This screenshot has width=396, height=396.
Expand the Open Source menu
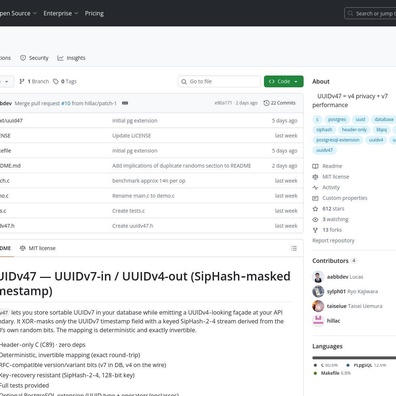18,13
